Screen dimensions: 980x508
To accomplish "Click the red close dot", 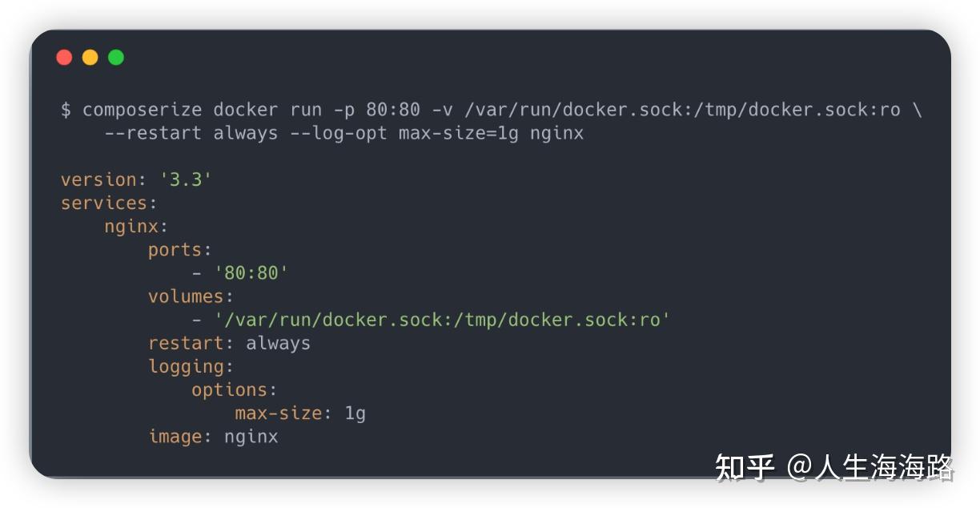I will pos(64,57).
